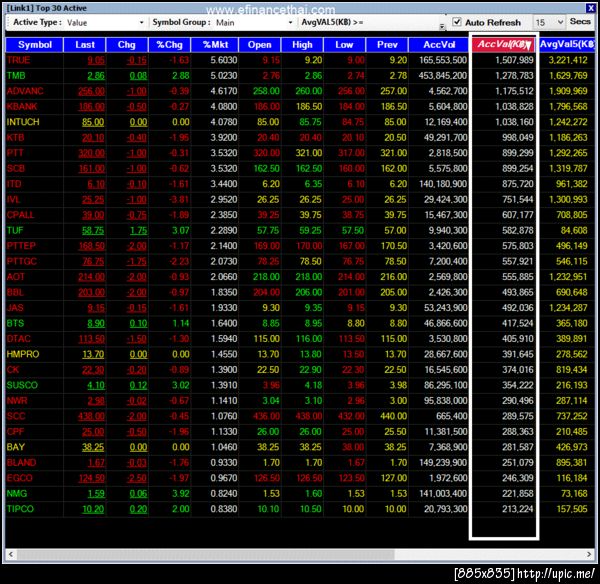
Task: Select the CPF symbol
Action: [x=15, y=432]
